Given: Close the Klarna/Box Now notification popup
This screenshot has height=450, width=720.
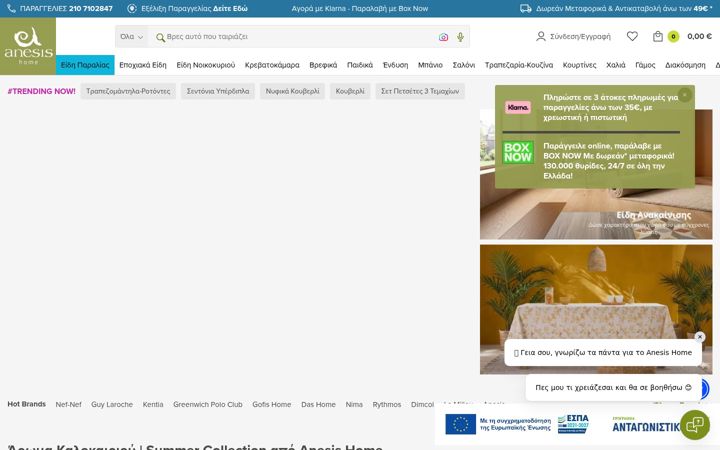Looking at the screenshot, I should tap(685, 95).
